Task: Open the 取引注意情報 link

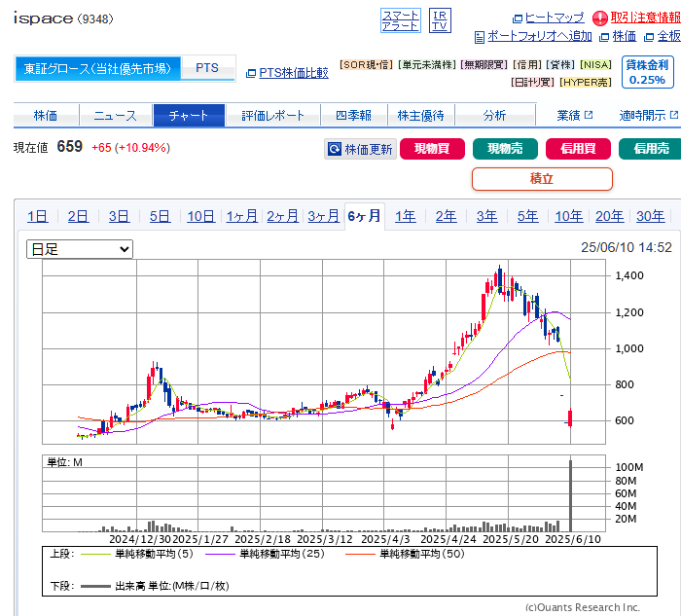Action: point(645,17)
